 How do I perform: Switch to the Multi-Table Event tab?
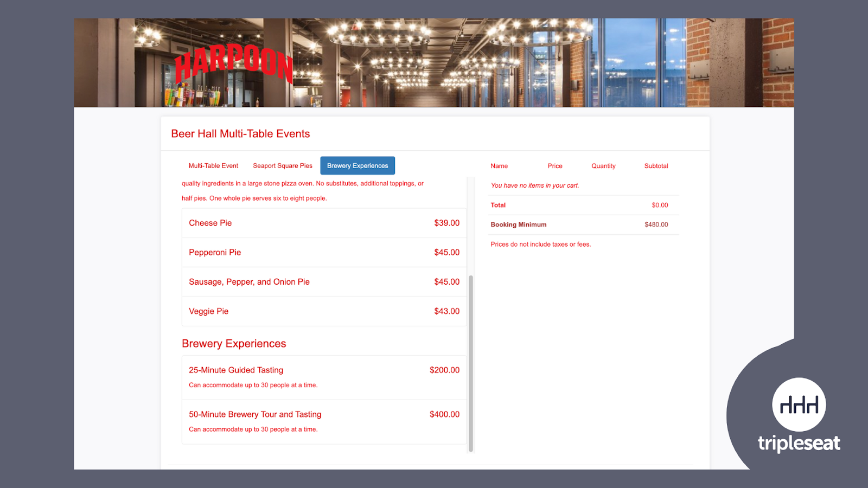(x=213, y=166)
